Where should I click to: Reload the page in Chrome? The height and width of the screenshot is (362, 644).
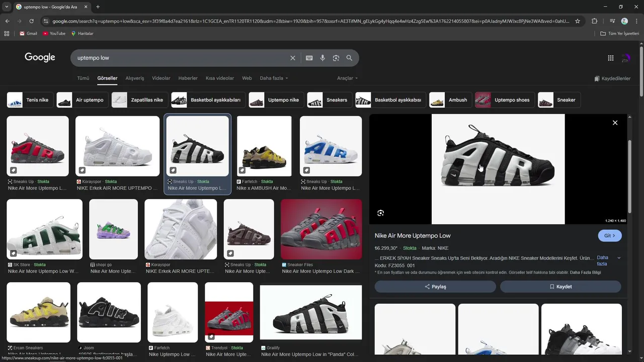tap(31, 21)
